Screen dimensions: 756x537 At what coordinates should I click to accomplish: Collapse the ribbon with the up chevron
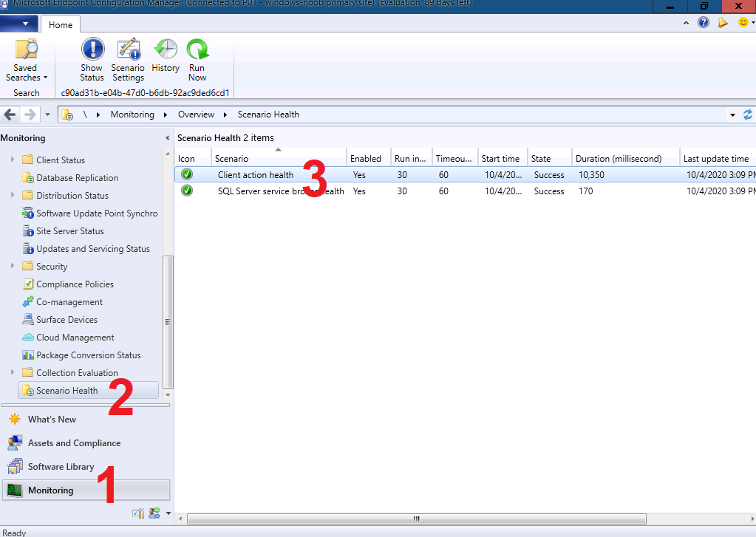coord(686,23)
